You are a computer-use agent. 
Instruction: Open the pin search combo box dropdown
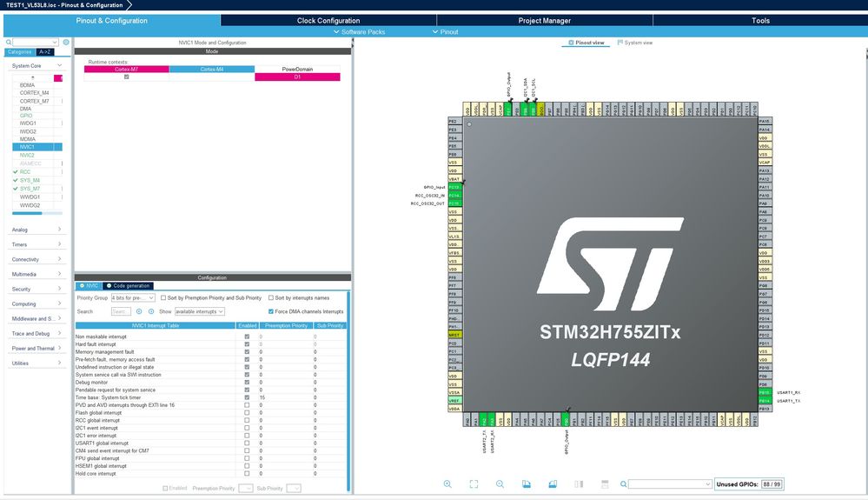[x=707, y=484]
